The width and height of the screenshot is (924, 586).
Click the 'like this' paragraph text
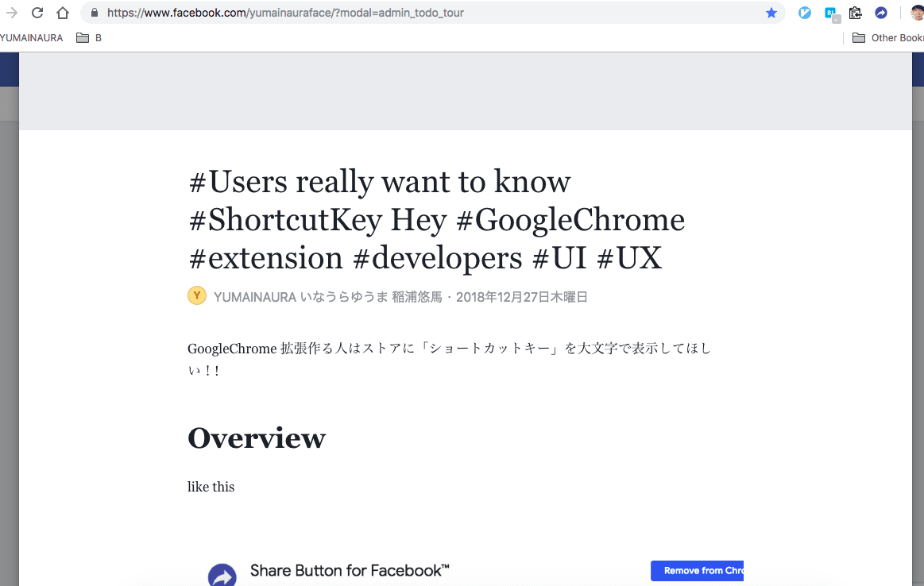click(211, 487)
